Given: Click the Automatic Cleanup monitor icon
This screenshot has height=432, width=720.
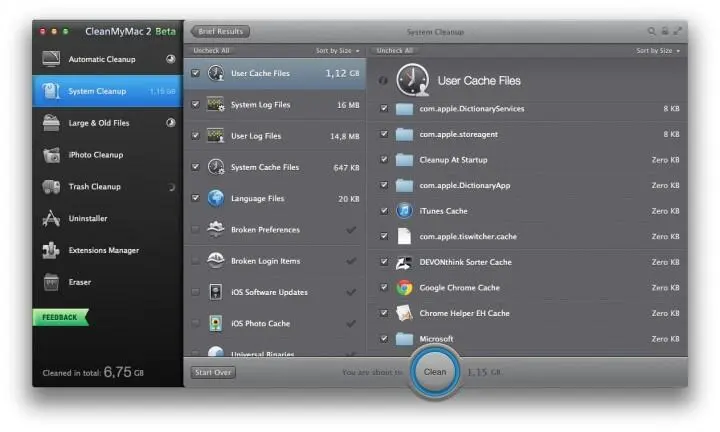Looking at the screenshot, I should [51, 59].
